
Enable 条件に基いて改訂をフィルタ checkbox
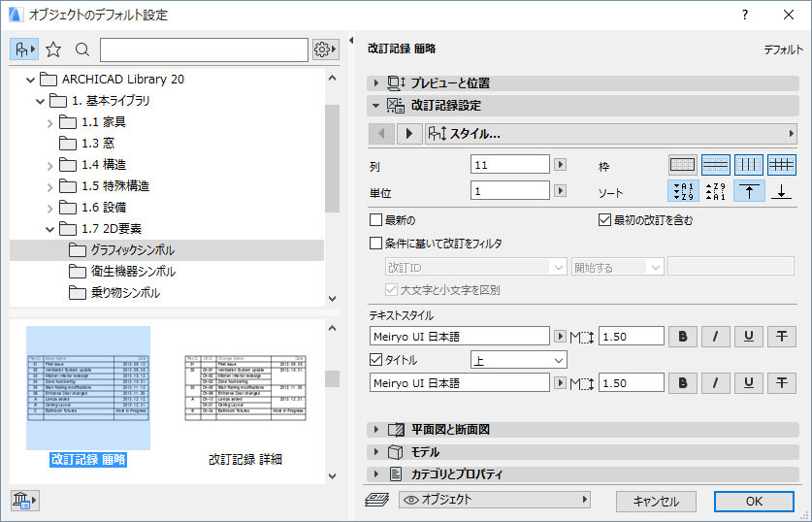tap(376, 244)
